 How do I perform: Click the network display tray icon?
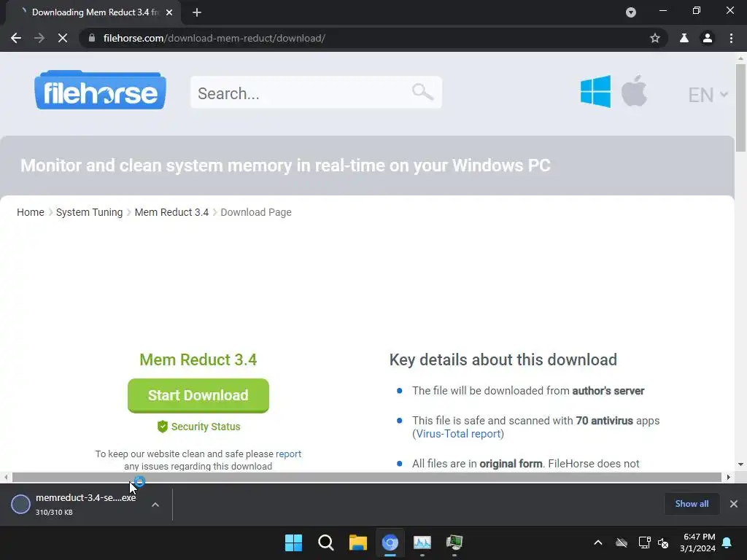645,542
